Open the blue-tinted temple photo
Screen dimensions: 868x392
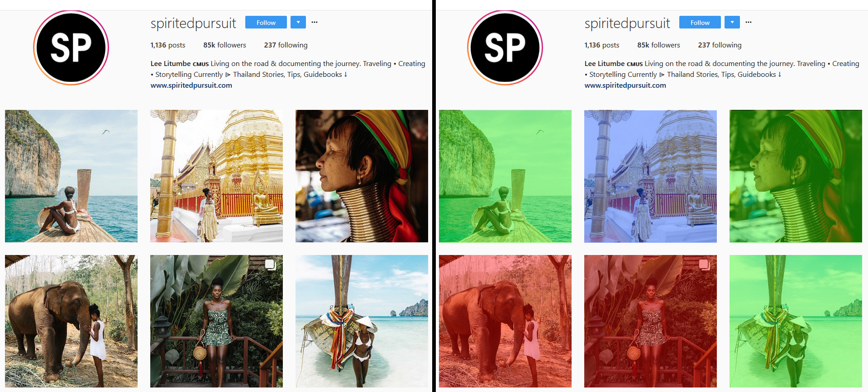[x=650, y=176]
